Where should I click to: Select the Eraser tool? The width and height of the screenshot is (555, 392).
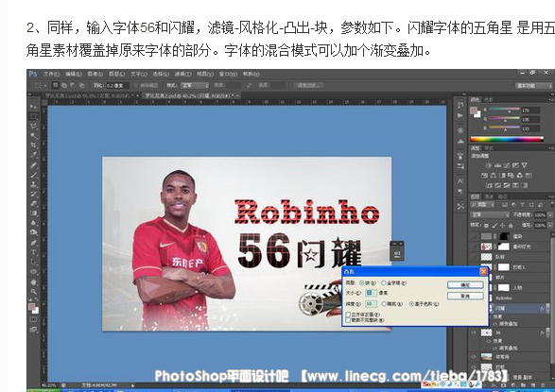pos(34,203)
